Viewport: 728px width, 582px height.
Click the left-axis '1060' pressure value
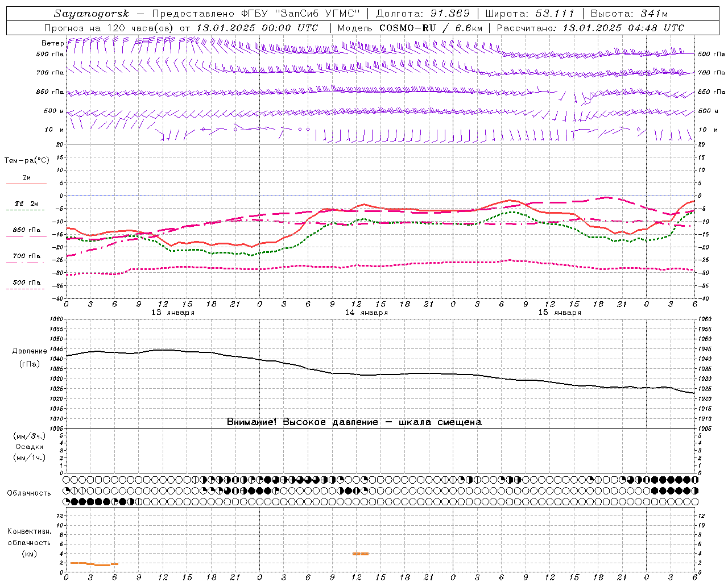(56, 319)
